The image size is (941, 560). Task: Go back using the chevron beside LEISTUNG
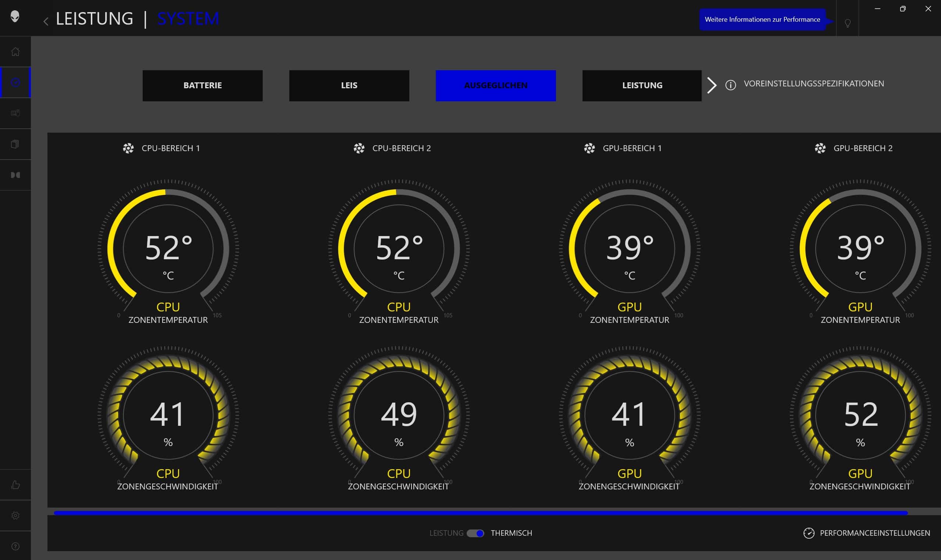tap(46, 21)
